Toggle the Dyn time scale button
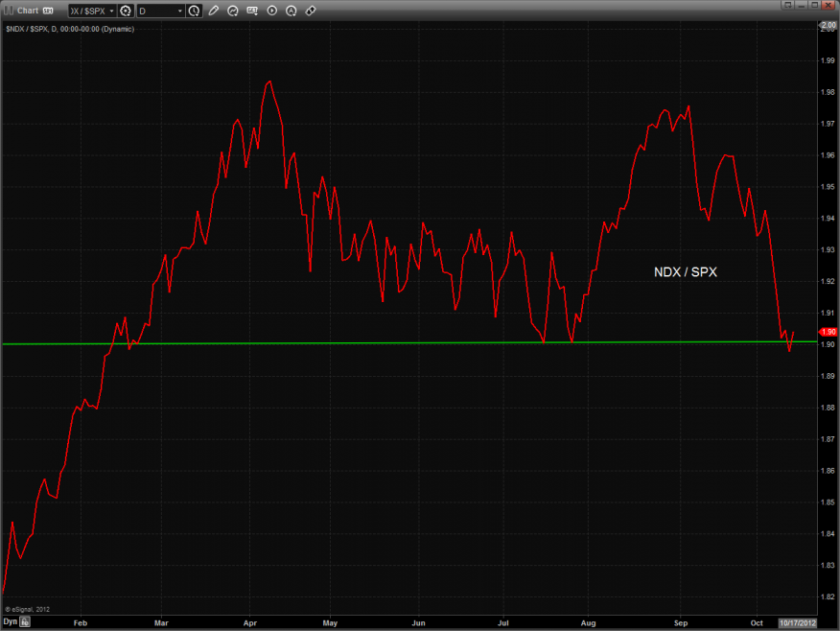The height and width of the screenshot is (631, 840). (x=10, y=622)
